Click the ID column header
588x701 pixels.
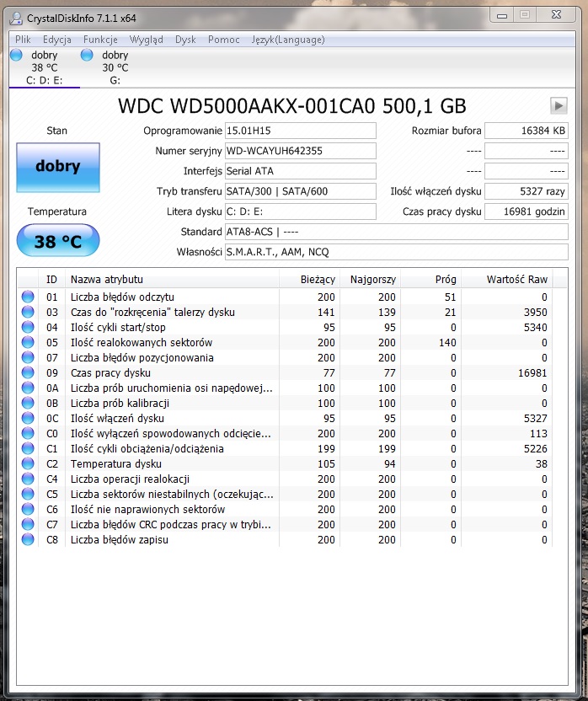point(52,280)
